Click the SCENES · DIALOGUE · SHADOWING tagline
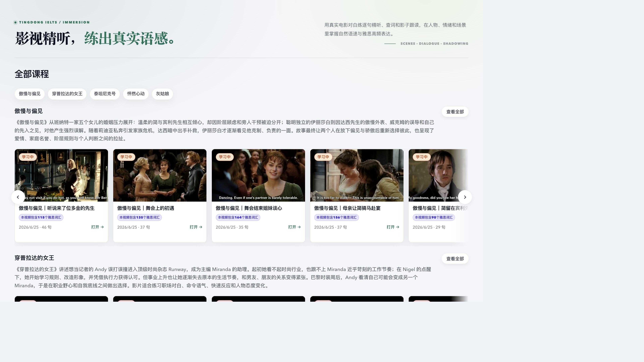This screenshot has height=362, width=644. pyautogui.click(x=434, y=43)
